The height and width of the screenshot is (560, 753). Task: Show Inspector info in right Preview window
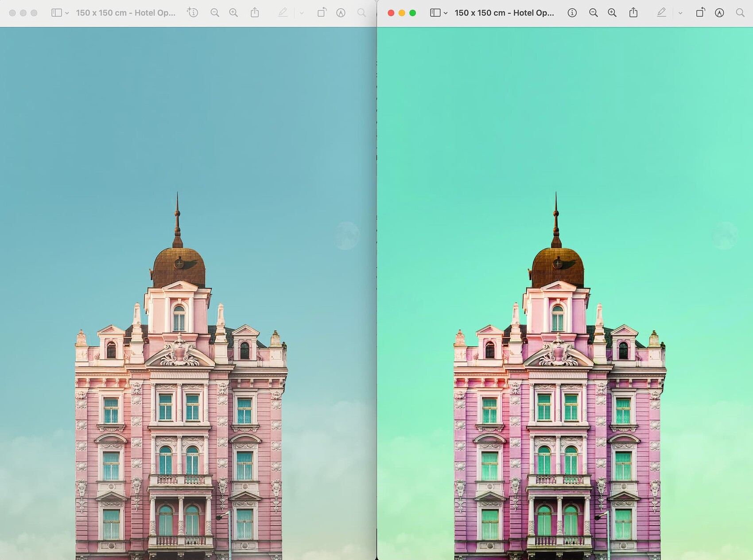point(572,13)
